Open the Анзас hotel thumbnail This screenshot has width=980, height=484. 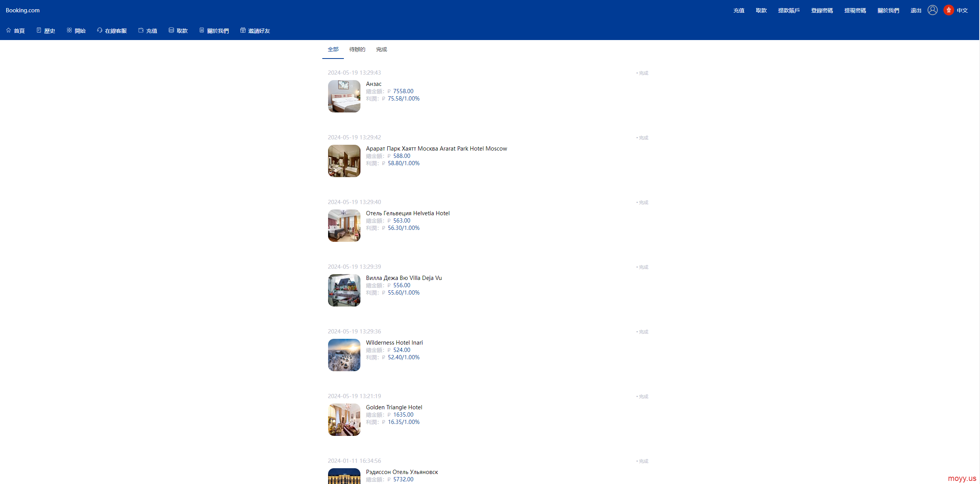pos(344,96)
